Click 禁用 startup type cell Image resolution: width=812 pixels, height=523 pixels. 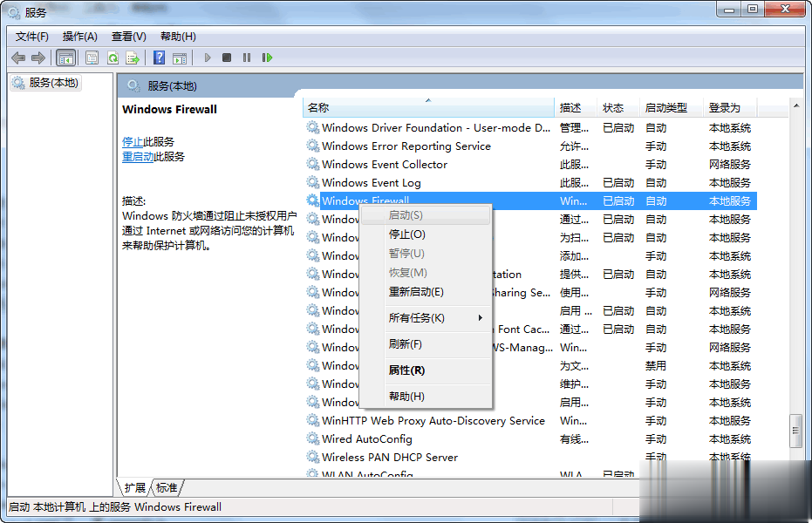point(655,366)
